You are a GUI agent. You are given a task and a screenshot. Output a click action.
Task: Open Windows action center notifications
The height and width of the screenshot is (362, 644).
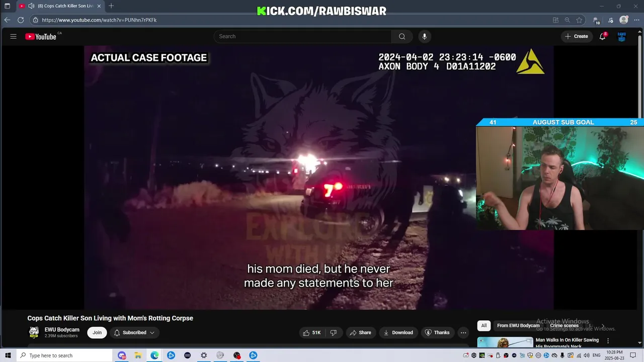click(633, 355)
